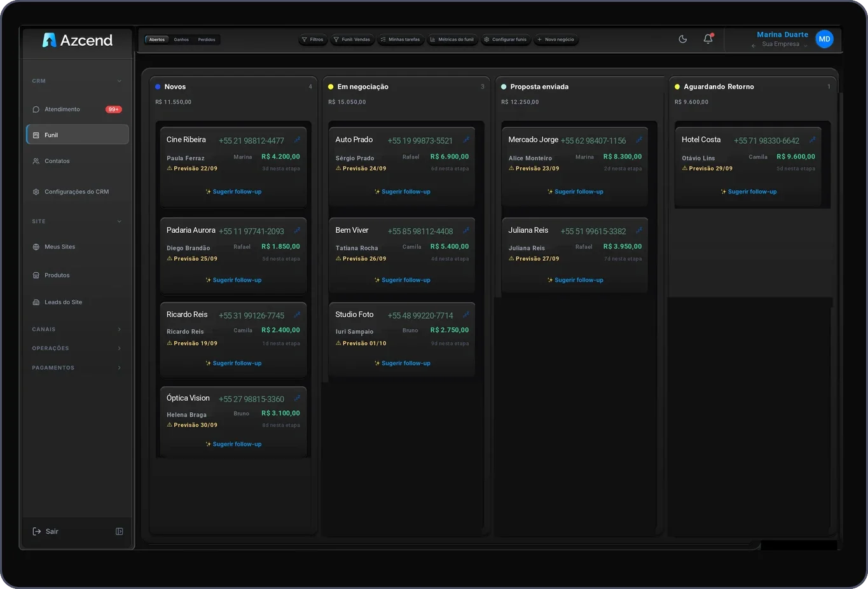This screenshot has height=589, width=868.
Task: Click Configurar funis
Action: click(x=506, y=39)
